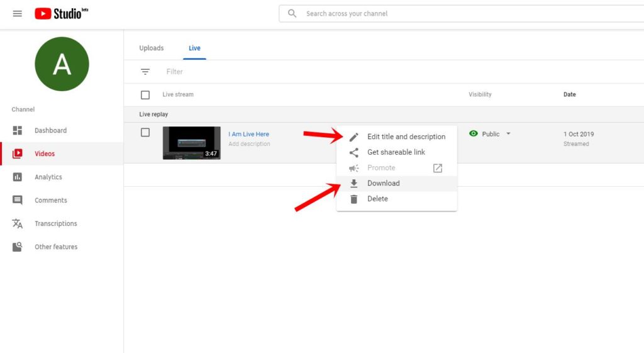644x353 pixels.
Task: Click Add description under the video title
Action: point(249,144)
